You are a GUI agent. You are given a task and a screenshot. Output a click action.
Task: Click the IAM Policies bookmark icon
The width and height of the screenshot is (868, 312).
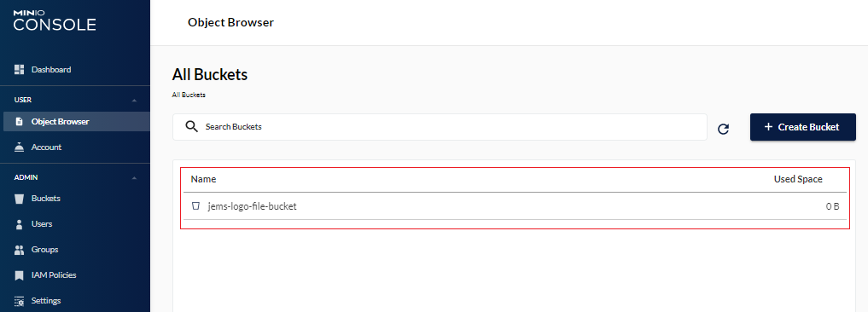20,275
